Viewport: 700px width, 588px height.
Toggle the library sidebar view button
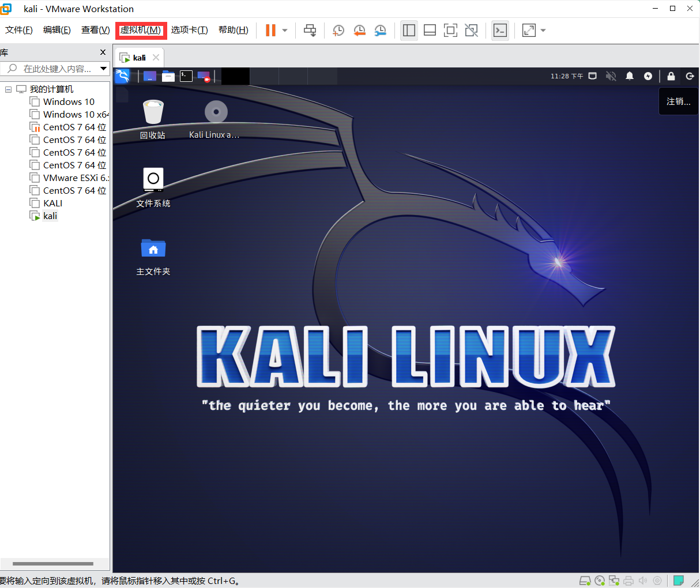click(x=409, y=31)
